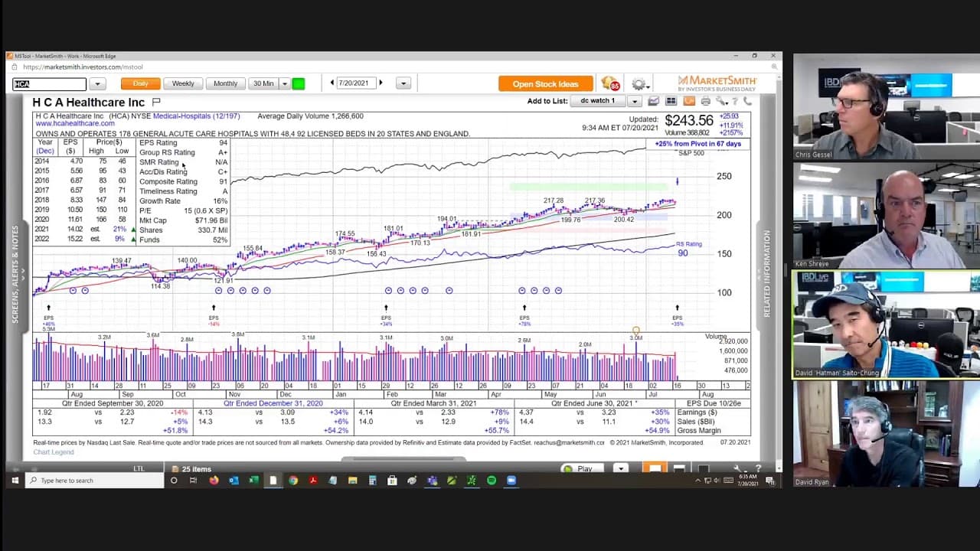Open Firefox from the taskbar
Screen dimensions: 980x551
point(214,481)
